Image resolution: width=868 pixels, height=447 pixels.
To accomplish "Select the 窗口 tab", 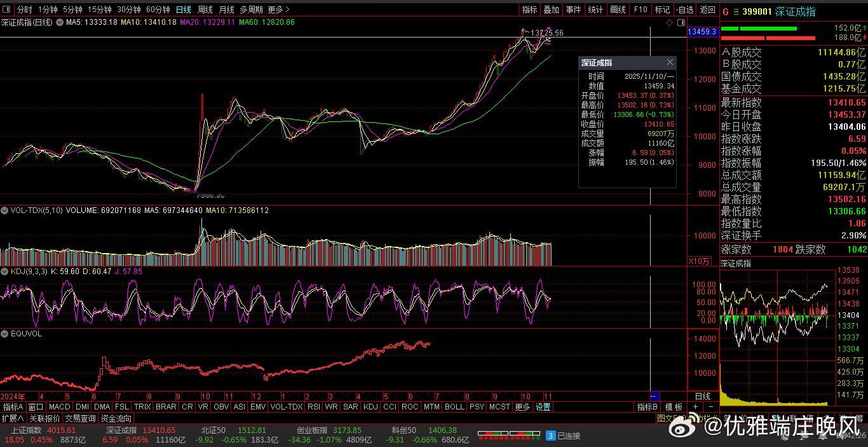I will pos(36,407).
